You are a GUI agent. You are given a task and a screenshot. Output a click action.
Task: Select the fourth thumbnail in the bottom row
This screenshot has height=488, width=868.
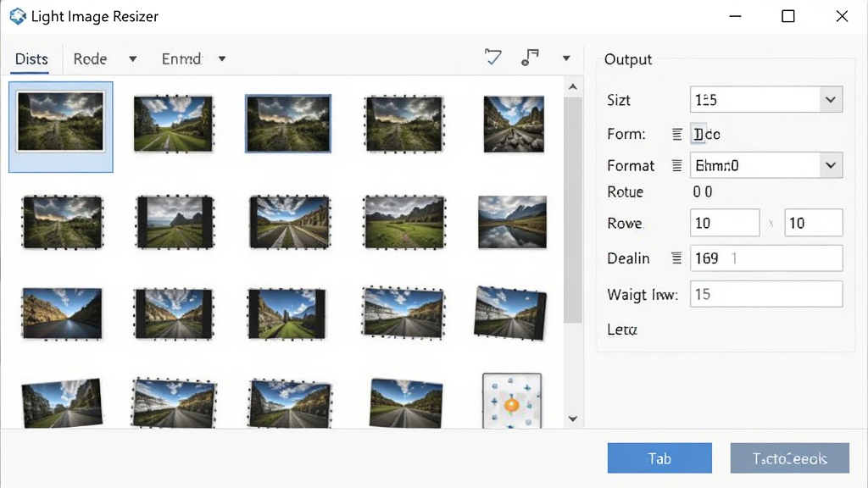[x=406, y=403]
